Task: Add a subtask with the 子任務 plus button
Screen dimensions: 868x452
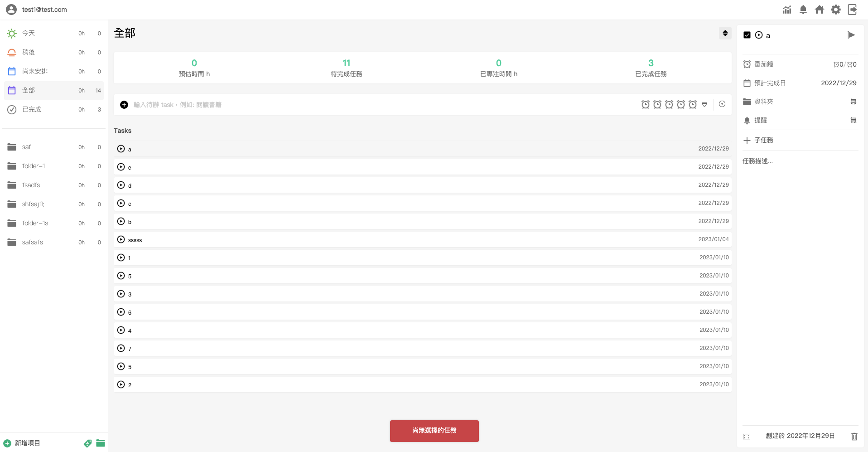Action: (x=747, y=140)
